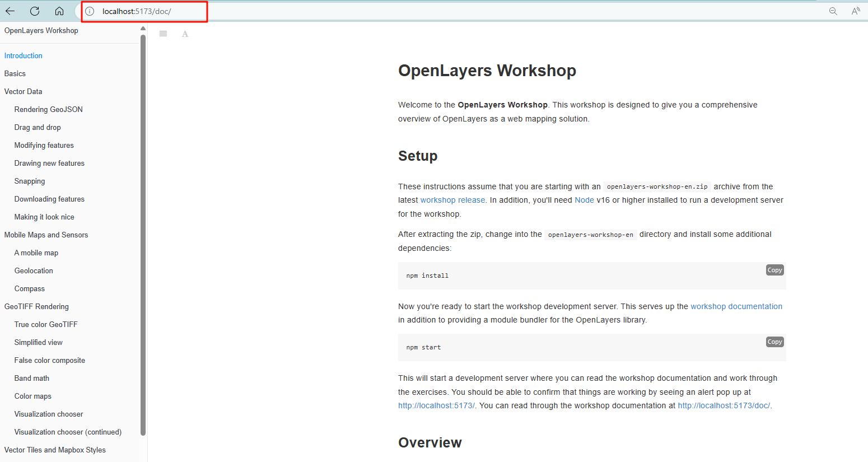Click the npm install code text
The image size is (868, 462).
pos(427,276)
